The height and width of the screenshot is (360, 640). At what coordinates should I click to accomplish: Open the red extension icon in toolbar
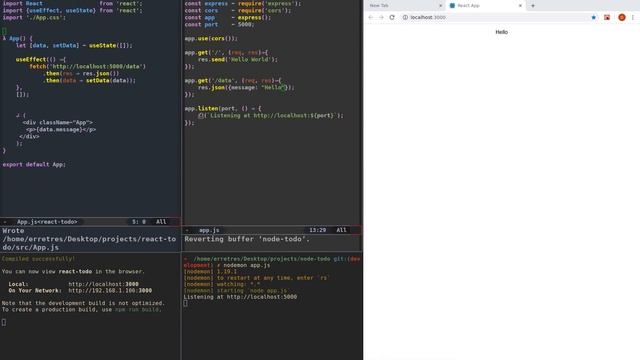607,17
